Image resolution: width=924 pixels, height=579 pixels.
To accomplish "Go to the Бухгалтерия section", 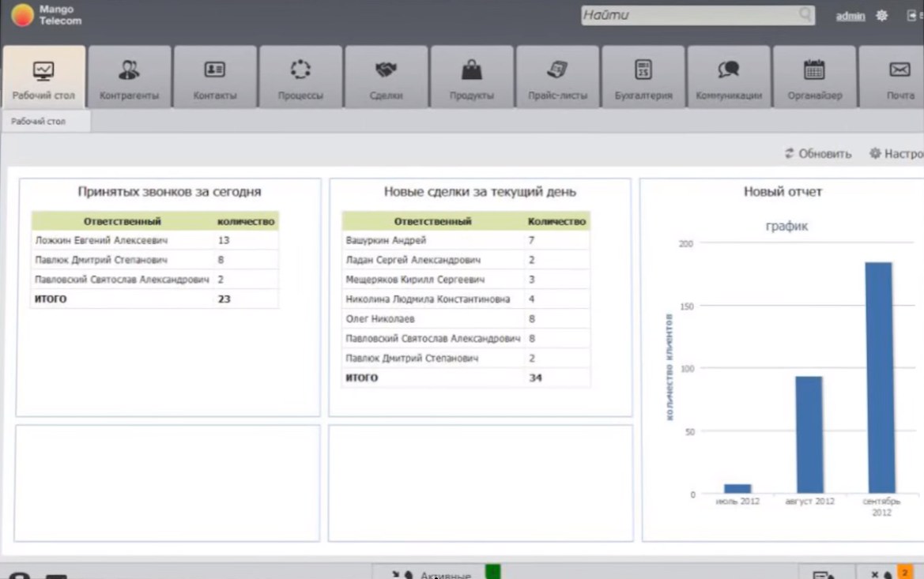I will coord(643,77).
